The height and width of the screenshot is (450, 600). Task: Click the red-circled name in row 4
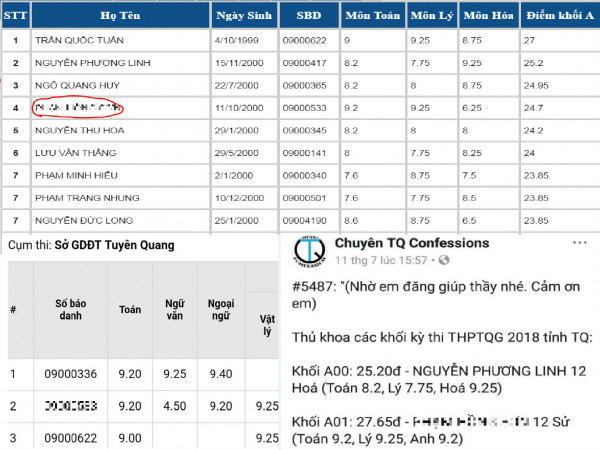click(x=78, y=107)
